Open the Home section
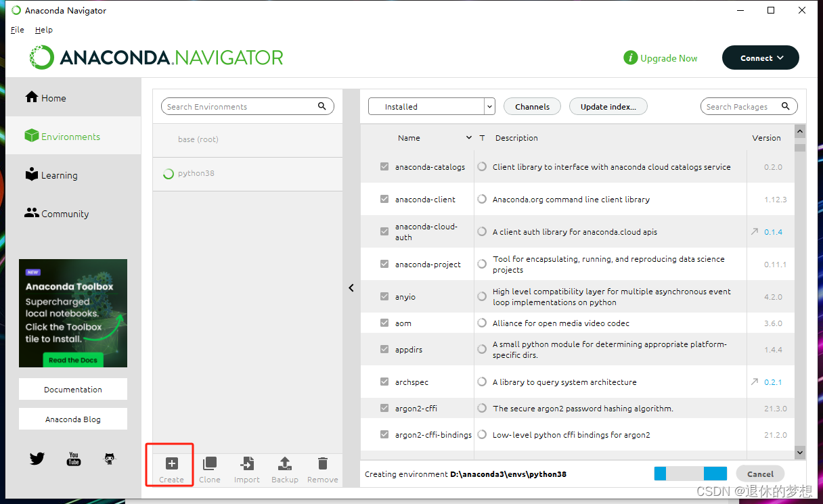Image resolution: width=823 pixels, height=504 pixels. [73, 97]
